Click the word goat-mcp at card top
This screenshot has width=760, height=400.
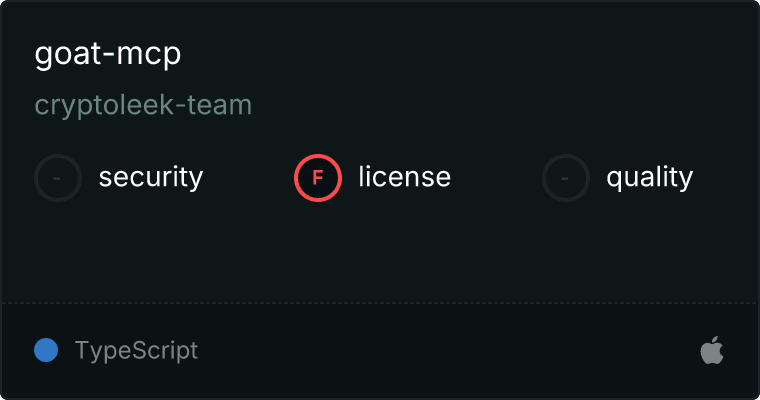click(108, 54)
